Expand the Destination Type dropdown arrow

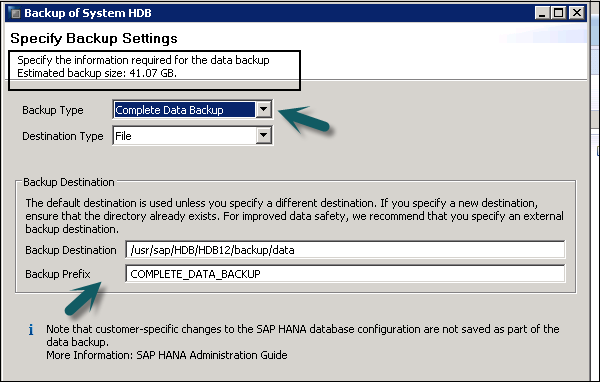coord(263,135)
